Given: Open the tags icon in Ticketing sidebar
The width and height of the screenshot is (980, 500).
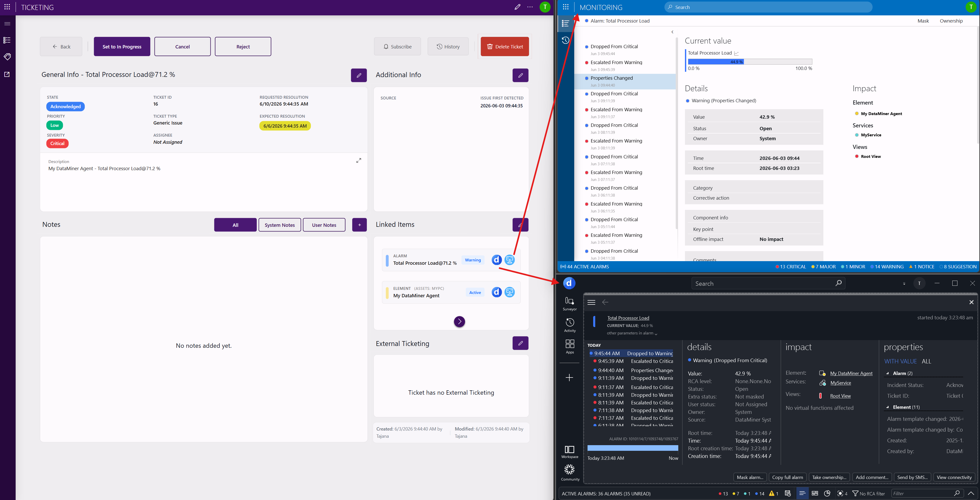Looking at the screenshot, I should 7,57.
